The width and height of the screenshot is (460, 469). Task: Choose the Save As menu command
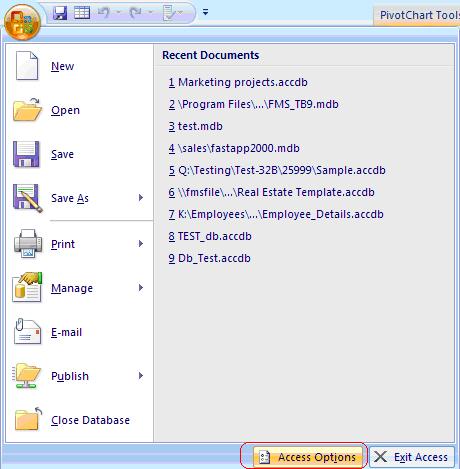pyautogui.click(x=79, y=198)
